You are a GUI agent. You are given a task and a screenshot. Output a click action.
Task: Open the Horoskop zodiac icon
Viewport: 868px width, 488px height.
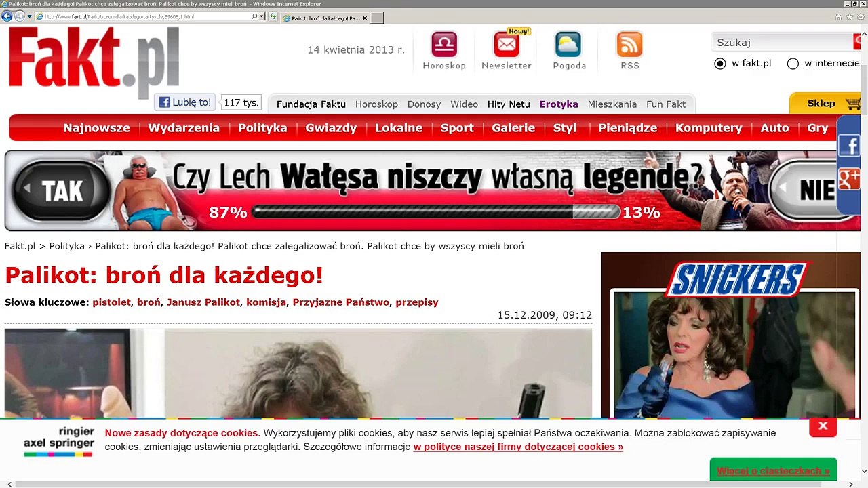pyautogui.click(x=444, y=45)
